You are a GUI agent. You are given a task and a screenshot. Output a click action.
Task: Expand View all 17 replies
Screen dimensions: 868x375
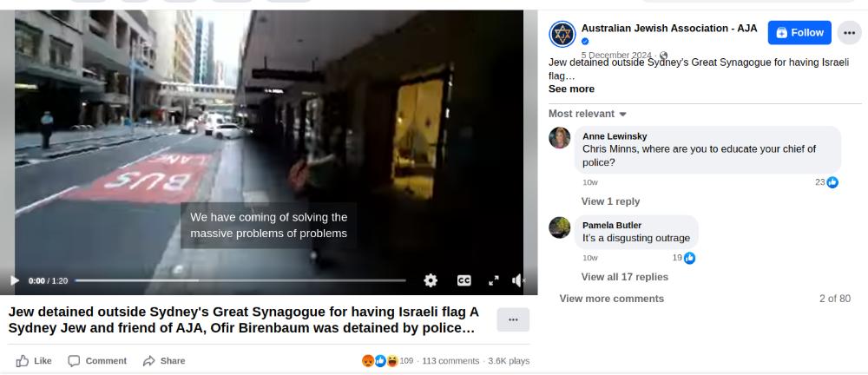click(624, 277)
